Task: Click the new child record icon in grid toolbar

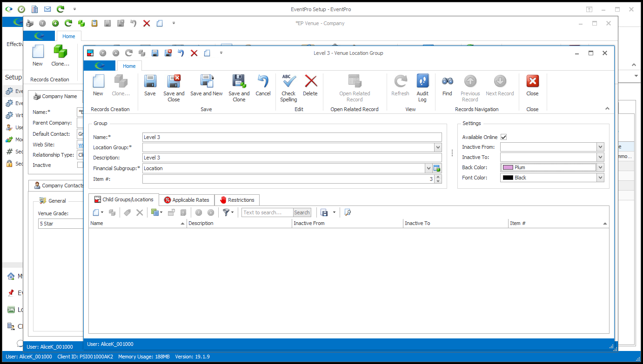Action: pyautogui.click(x=95, y=212)
